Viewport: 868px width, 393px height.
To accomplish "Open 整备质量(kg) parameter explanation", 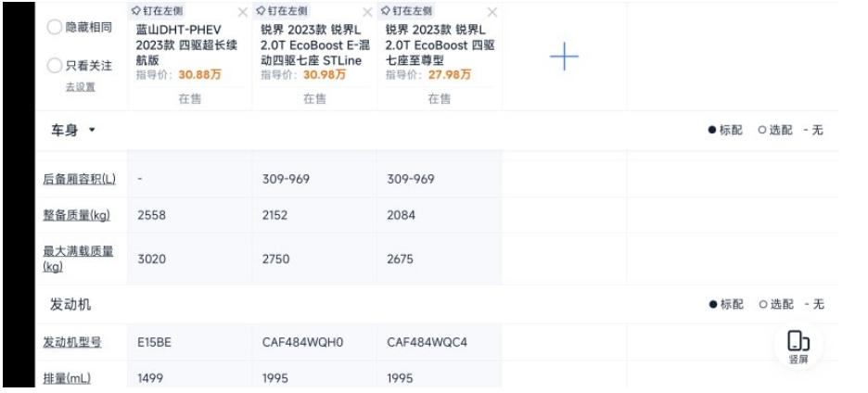I will click(x=76, y=215).
